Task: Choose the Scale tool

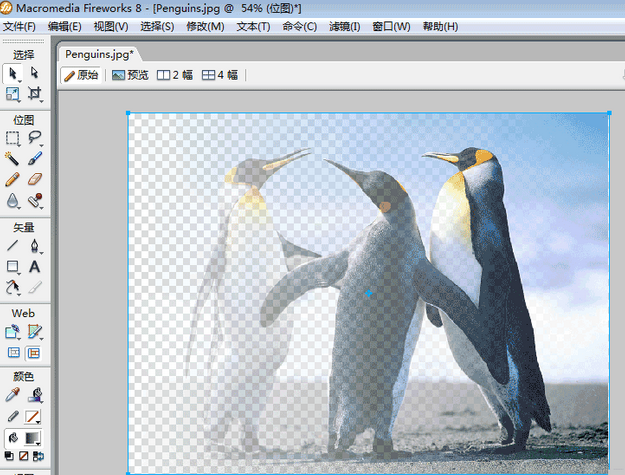Action: [13, 94]
